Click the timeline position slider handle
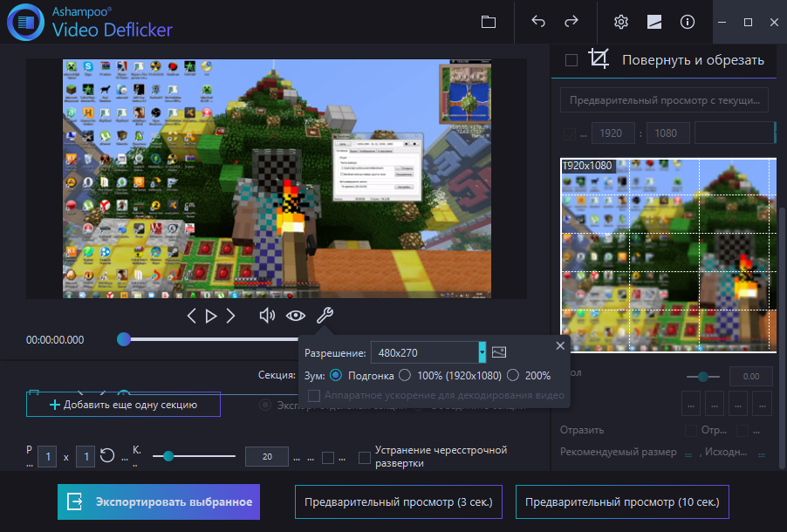Image resolution: width=787 pixels, height=532 pixels. click(124, 339)
